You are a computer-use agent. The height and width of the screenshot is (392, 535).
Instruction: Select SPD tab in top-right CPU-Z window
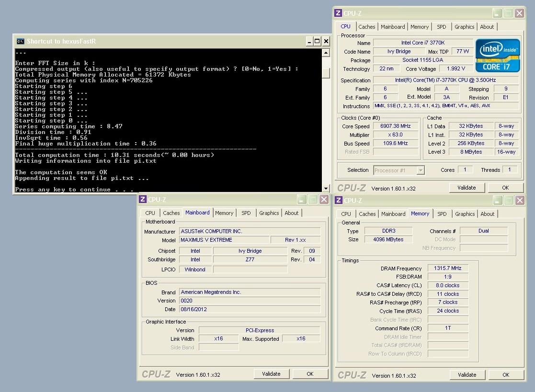click(x=442, y=27)
